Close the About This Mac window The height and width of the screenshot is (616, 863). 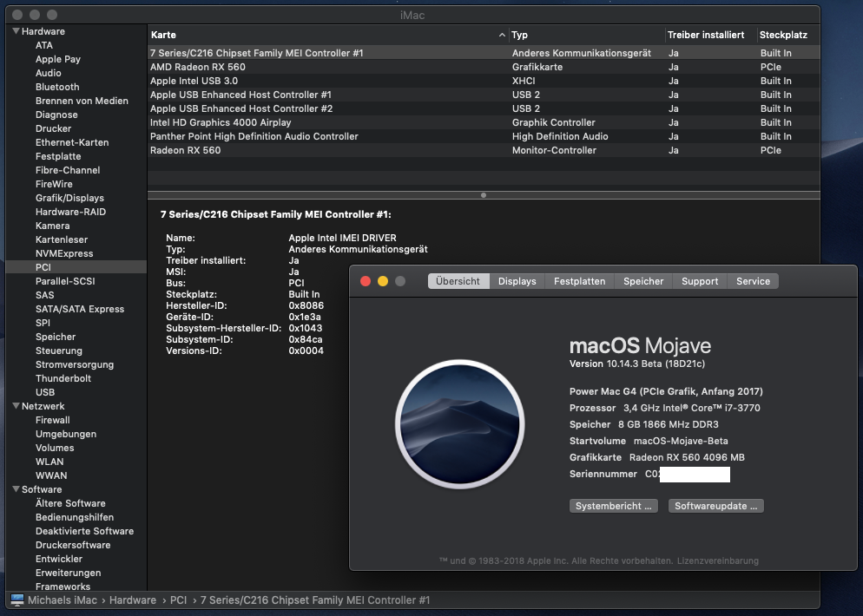(366, 281)
